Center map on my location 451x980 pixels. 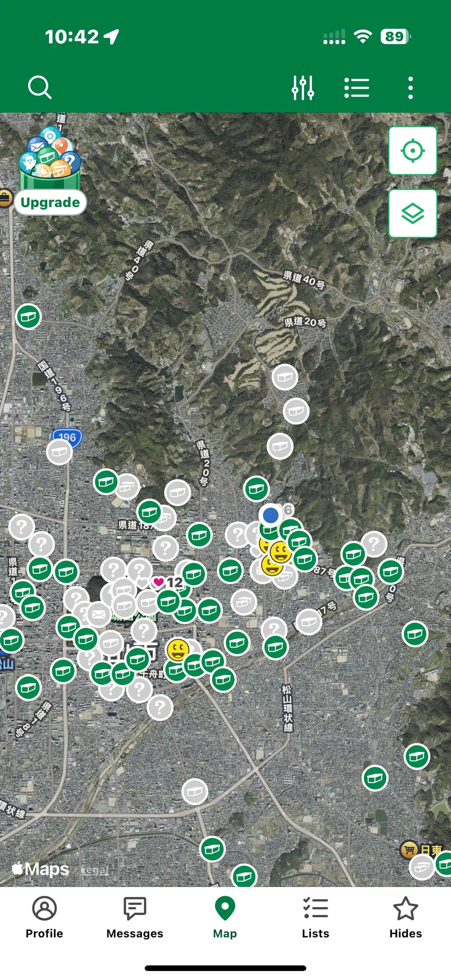[412, 151]
